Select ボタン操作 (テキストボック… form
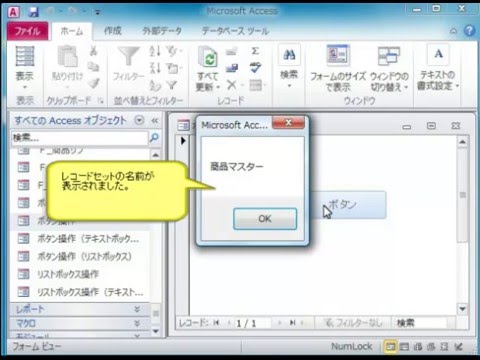Screen dimensions: 480x360 [80, 239]
